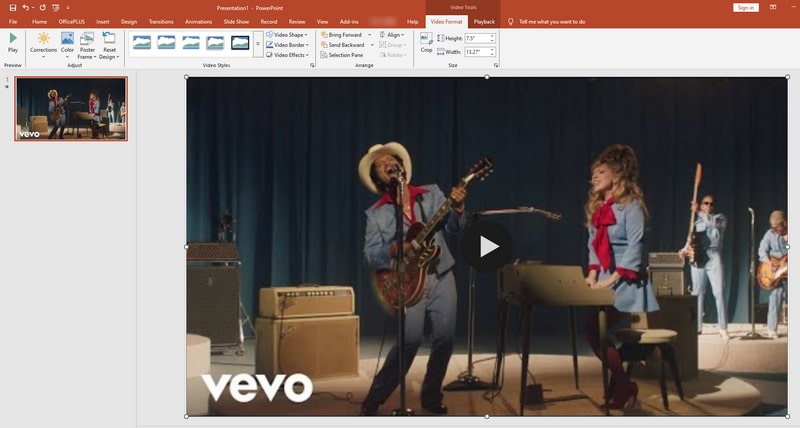Open the Video Shape dropdown
This screenshot has height=428, width=800.
pyautogui.click(x=287, y=35)
